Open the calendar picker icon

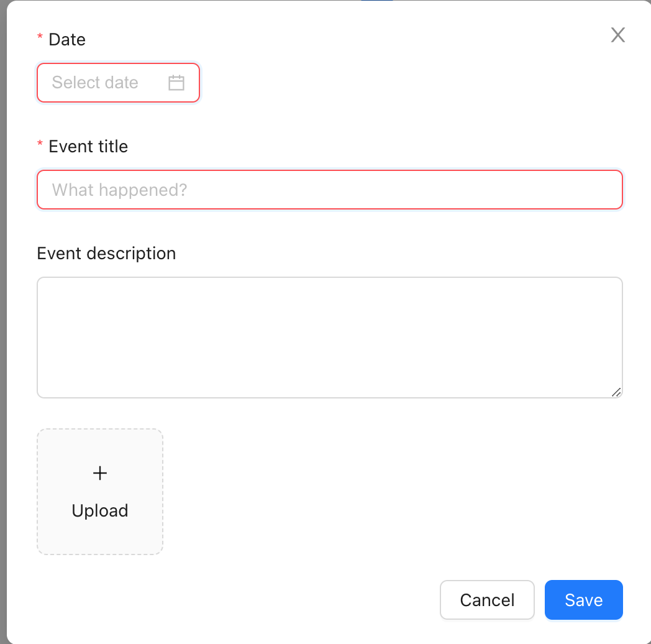click(176, 83)
